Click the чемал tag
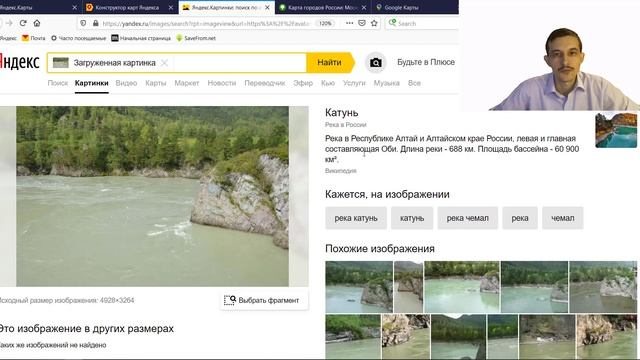 562,218
